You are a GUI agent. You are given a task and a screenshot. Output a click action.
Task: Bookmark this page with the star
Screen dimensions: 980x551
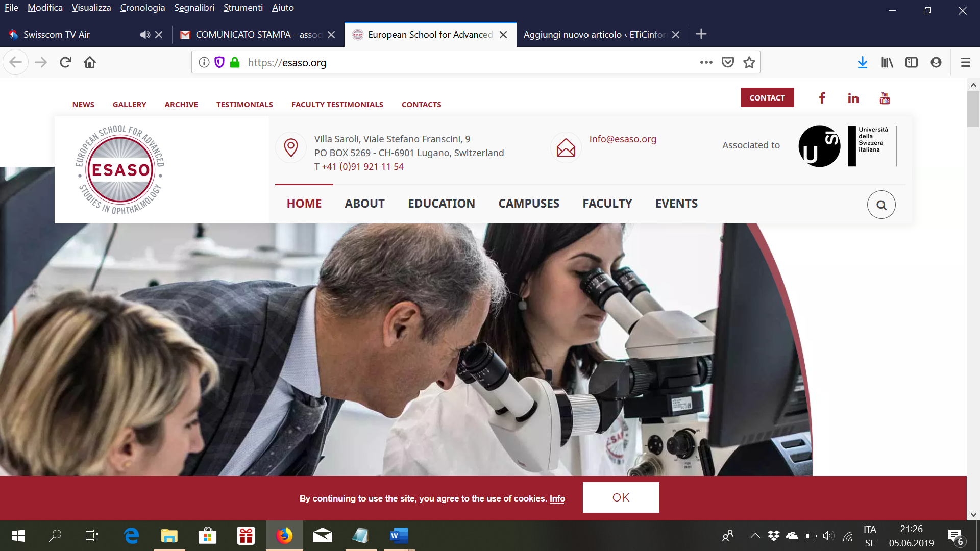point(749,62)
